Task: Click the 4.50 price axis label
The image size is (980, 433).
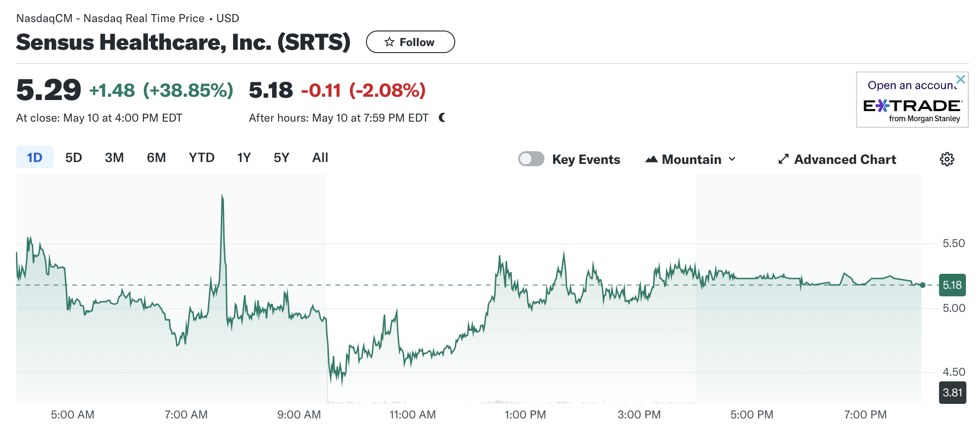Action: click(x=954, y=372)
